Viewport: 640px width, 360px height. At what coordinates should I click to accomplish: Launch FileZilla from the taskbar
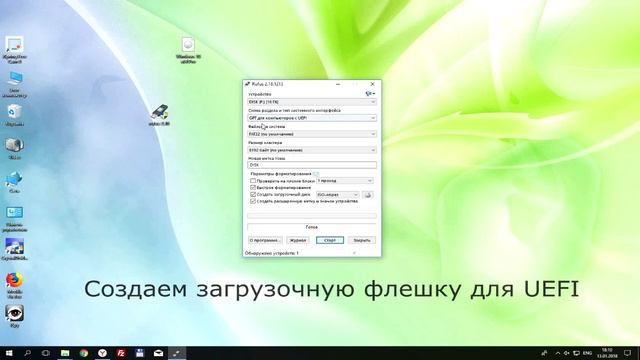pyautogui.click(x=121, y=353)
